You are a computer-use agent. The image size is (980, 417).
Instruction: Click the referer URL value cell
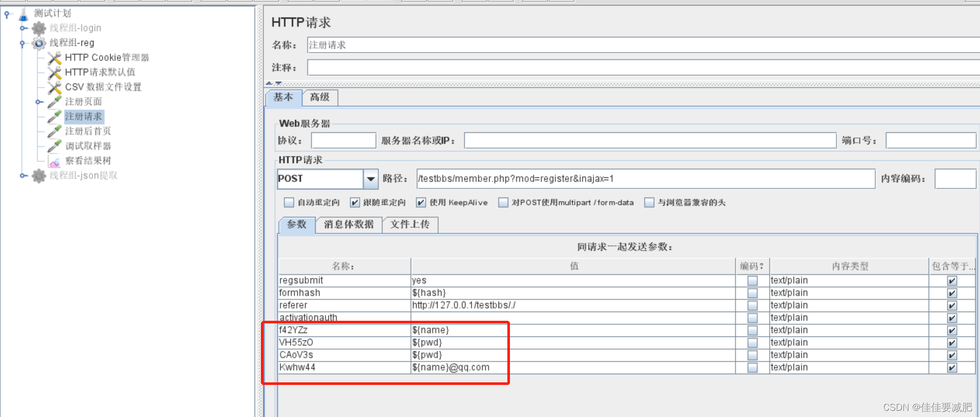point(574,306)
